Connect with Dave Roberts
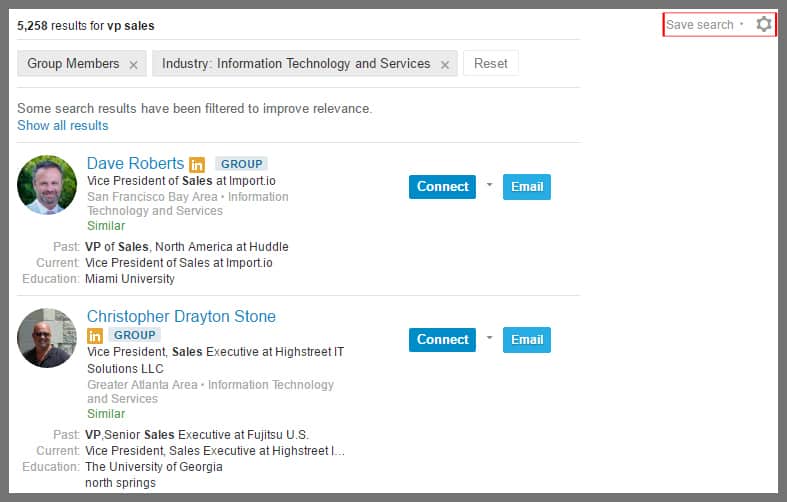This screenshot has height=502, width=787. pyautogui.click(x=442, y=186)
